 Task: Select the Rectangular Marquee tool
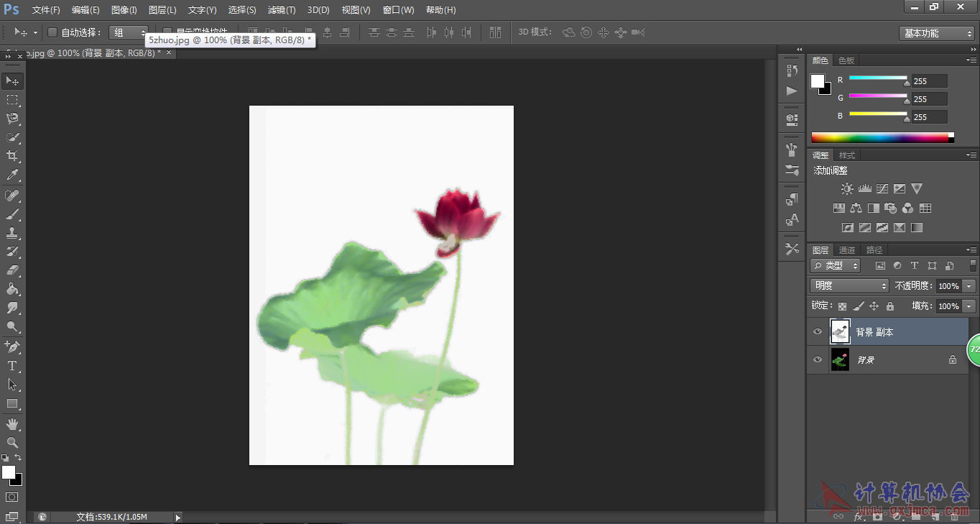[12, 100]
